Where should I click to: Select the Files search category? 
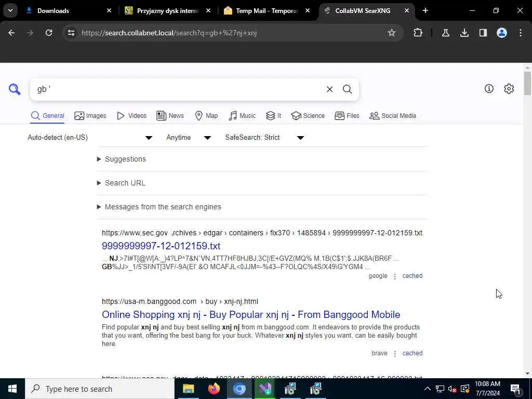click(347, 116)
